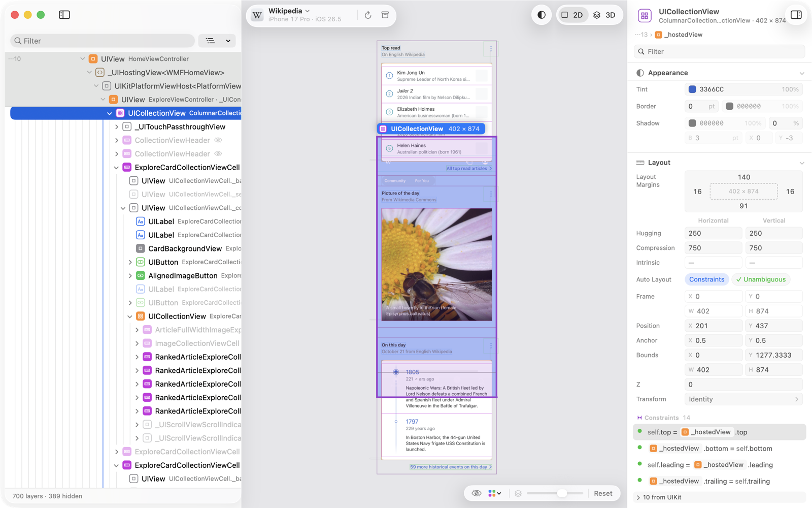Switch canvas to 2D mode
The width and height of the screenshot is (812, 508).
(x=572, y=15)
